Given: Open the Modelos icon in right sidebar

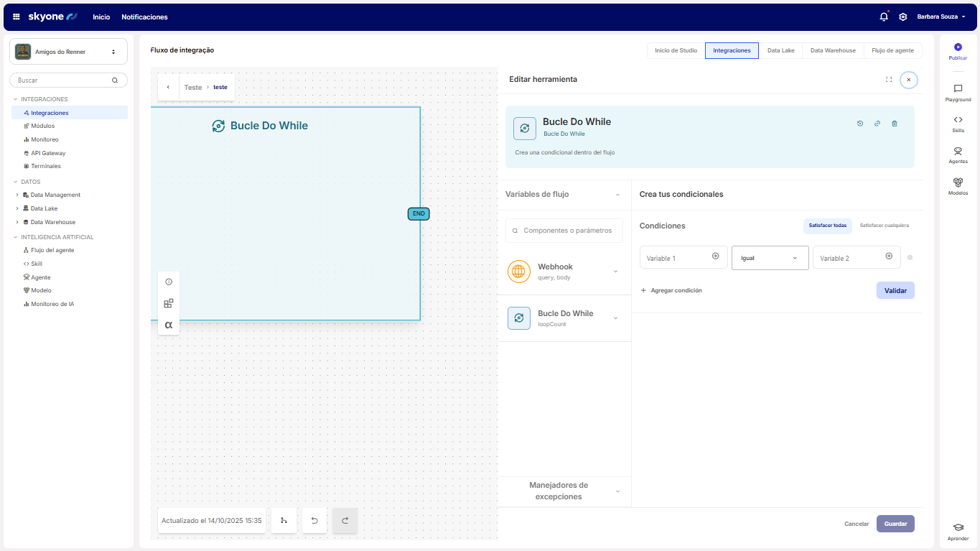Looking at the screenshot, I should point(958,182).
